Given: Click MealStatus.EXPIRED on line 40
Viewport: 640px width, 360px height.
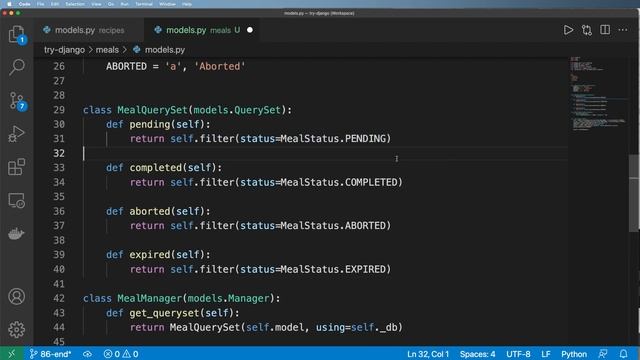Looking at the screenshot, I should click(333, 269).
